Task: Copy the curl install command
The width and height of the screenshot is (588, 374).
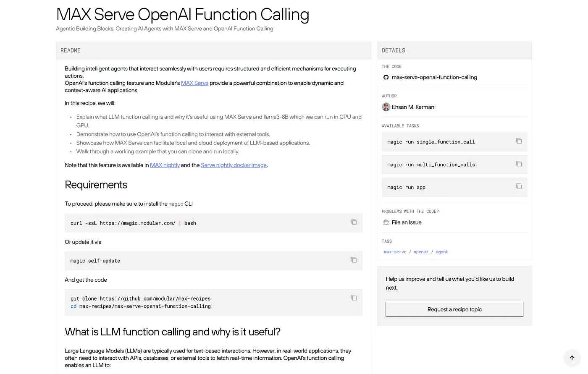Action: pos(354,222)
